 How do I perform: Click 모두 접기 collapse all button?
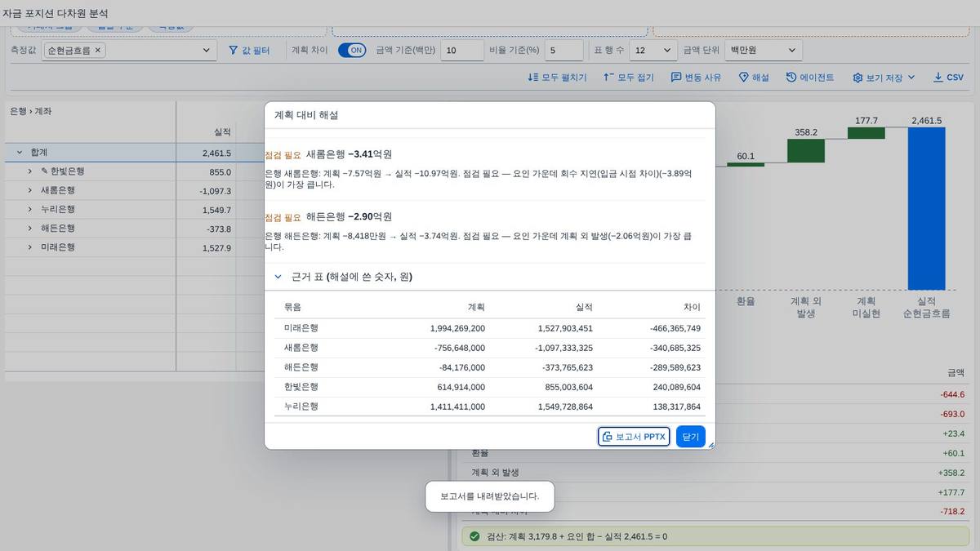628,78
